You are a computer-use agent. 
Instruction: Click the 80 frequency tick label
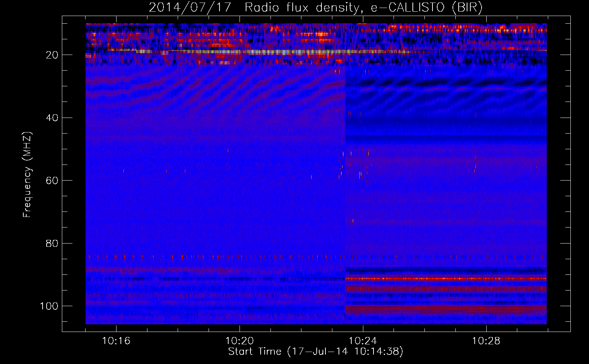click(52, 243)
